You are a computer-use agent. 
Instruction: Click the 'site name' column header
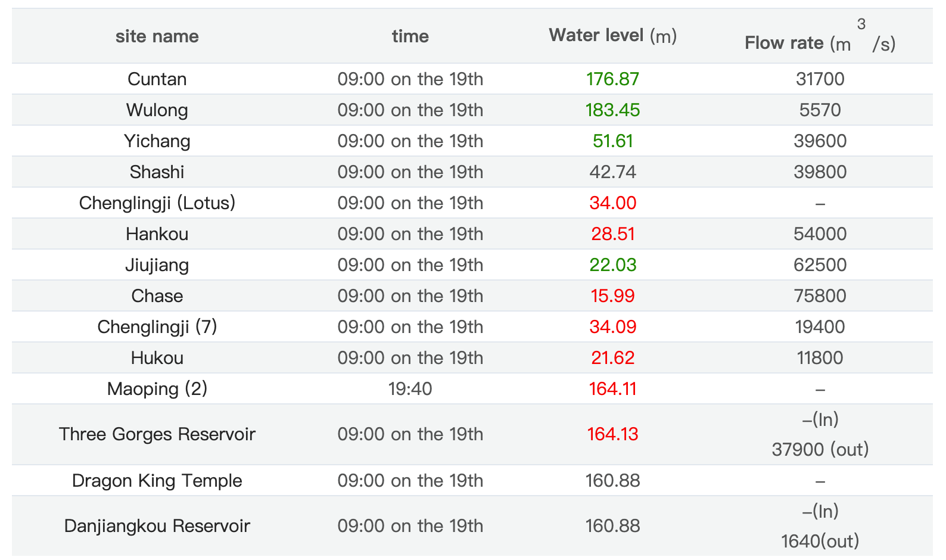point(157,36)
